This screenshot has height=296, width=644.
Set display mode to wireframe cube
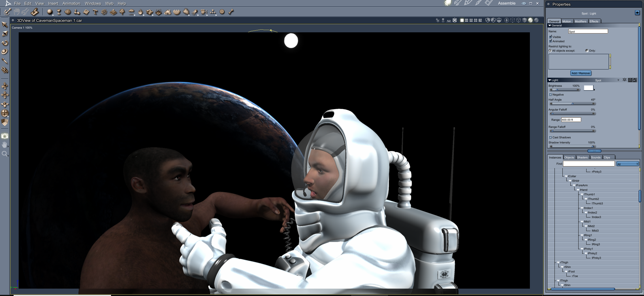[x=519, y=20]
